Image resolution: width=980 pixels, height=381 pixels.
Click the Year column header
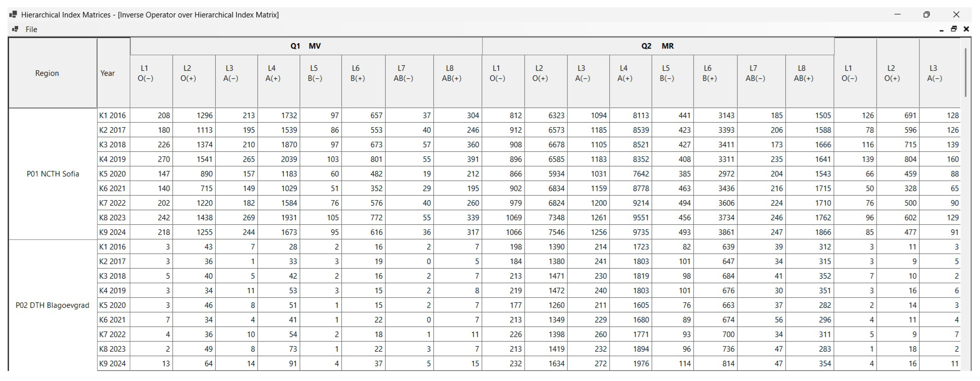pos(108,73)
